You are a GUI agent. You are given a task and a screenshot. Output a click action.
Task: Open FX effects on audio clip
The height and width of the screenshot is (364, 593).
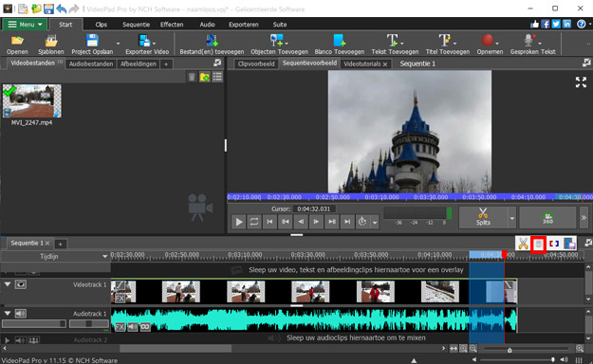(120, 327)
